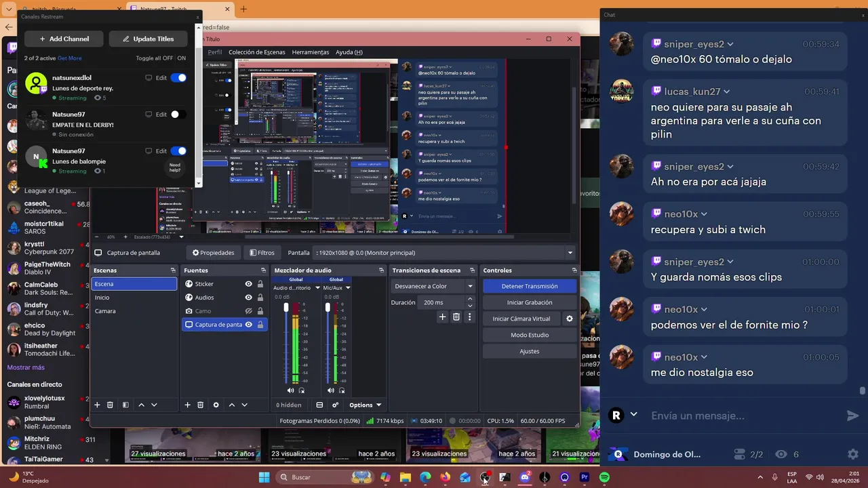Screen dimensions: 868x488
Task: Delete selected scene with trash icon in Escenas
Action: [x=110, y=405]
